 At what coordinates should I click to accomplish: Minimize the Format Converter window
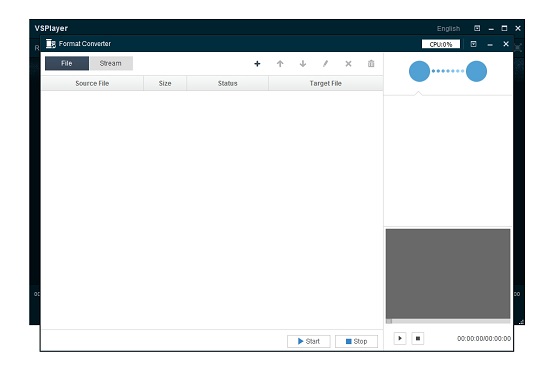pyautogui.click(x=490, y=45)
